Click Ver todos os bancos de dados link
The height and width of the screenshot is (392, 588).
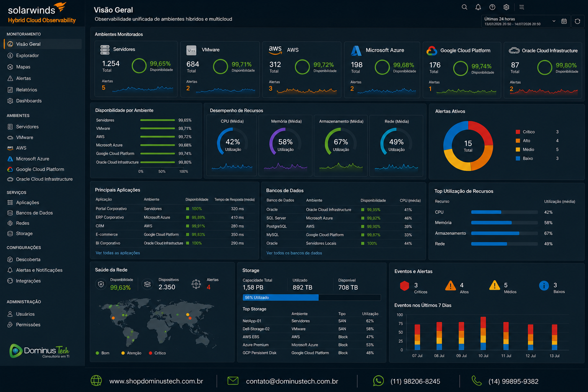(x=294, y=253)
